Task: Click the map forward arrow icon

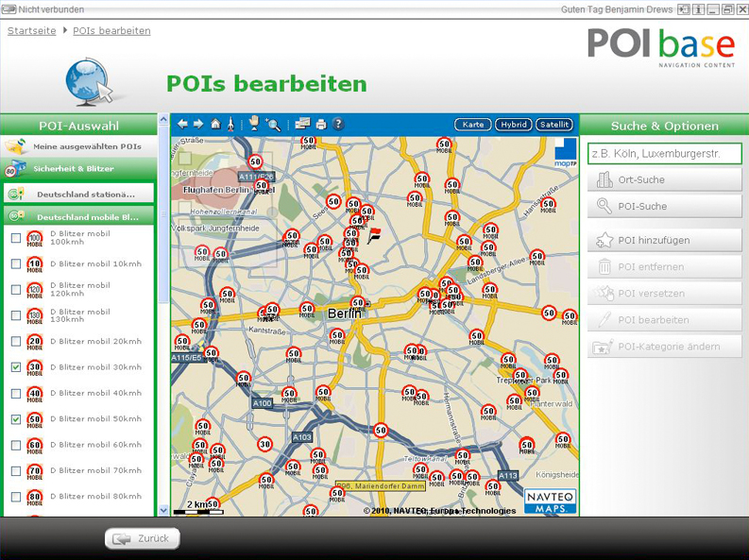Action: [x=198, y=124]
